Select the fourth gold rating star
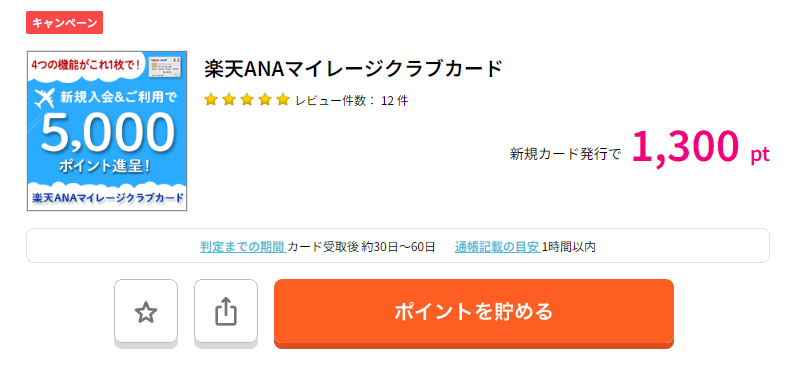Image resolution: width=786 pixels, height=380 pixels. coord(265,100)
